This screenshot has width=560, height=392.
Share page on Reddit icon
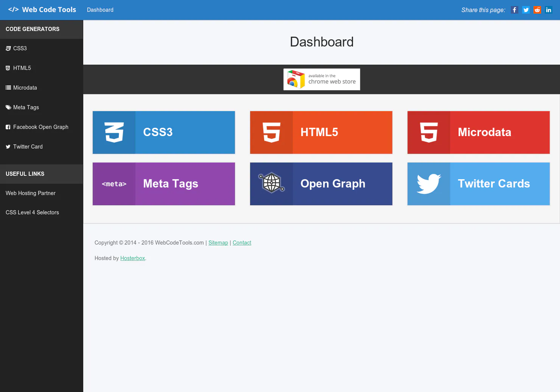pyautogui.click(x=537, y=10)
